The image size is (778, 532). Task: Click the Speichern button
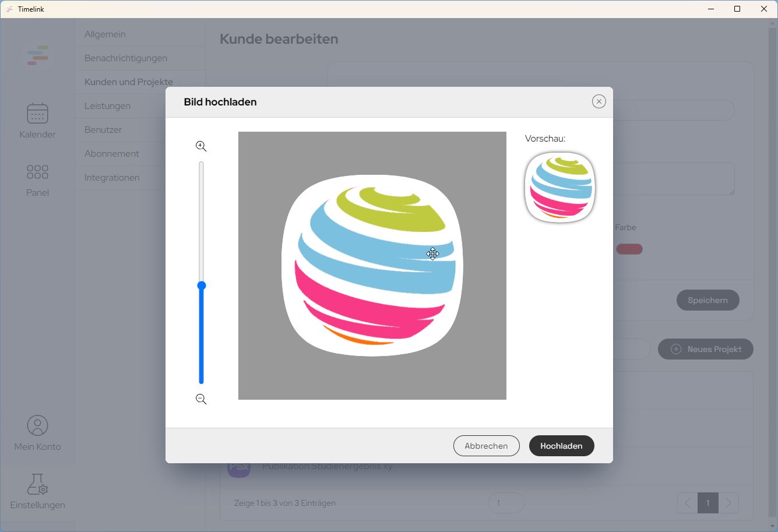707,300
